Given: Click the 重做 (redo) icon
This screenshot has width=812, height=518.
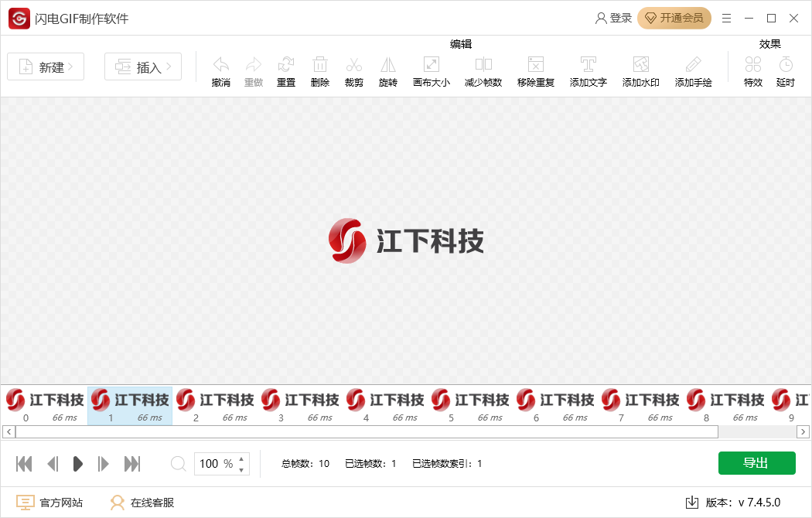Looking at the screenshot, I should 254,65.
